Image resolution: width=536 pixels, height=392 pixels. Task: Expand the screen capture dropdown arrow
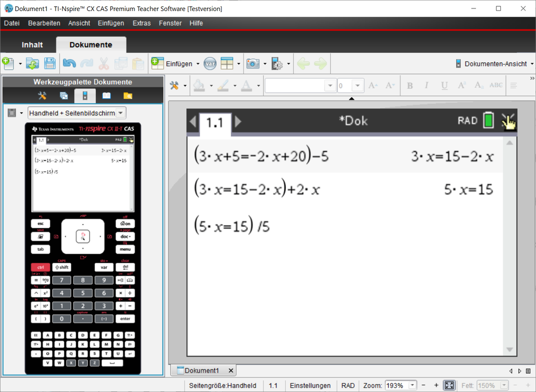click(x=265, y=64)
